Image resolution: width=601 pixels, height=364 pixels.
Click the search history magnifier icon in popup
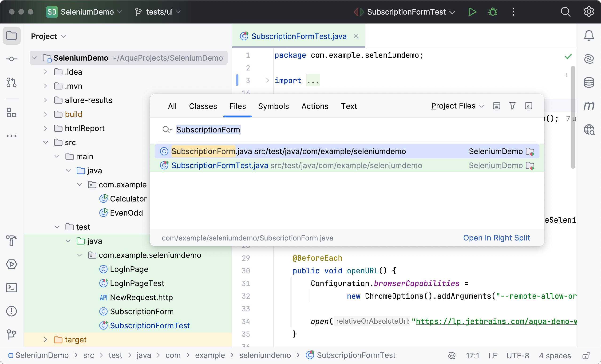[167, 130]
